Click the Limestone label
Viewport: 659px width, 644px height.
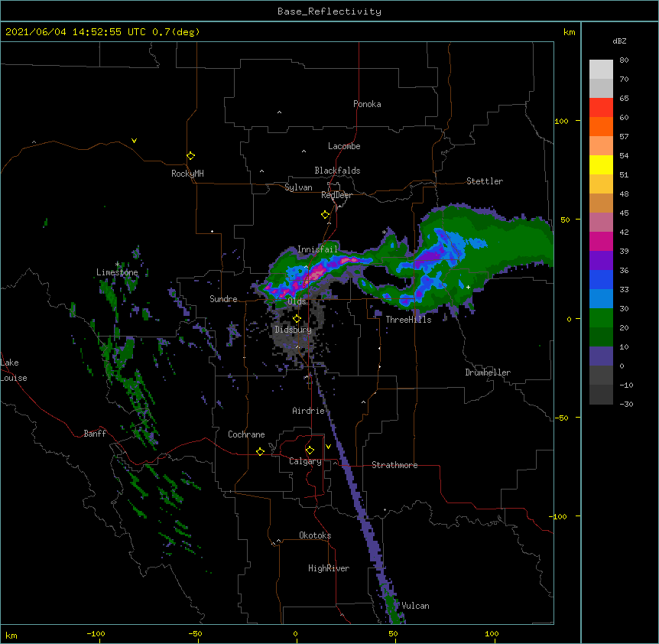click(117, 272)
